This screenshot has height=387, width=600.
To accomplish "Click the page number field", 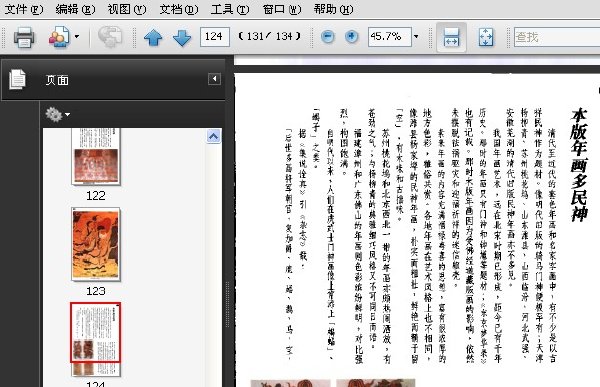I will 215,37.
